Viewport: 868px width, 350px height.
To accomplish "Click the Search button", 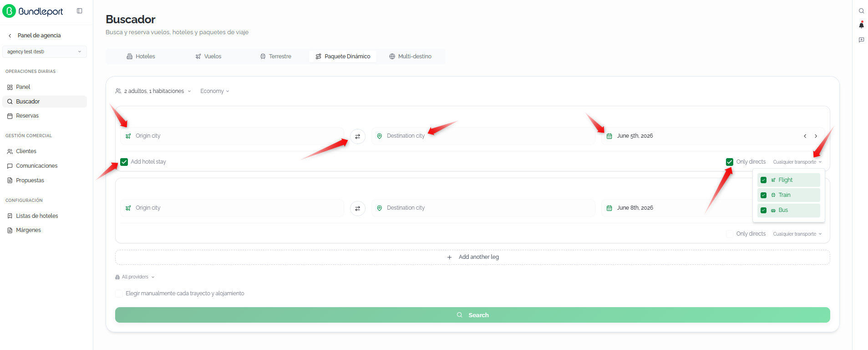I will (x=472, y=315).
